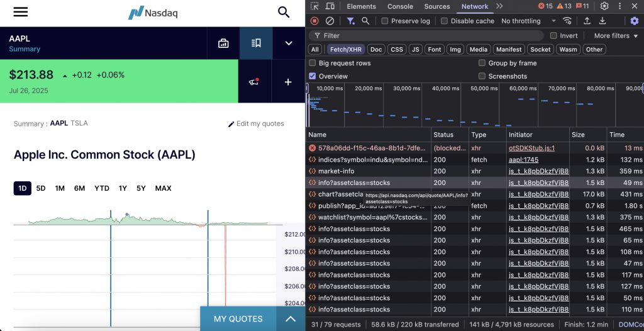The height and width of the screenshot is (331, 644).
Task: Click the Nasdaq search magnifier icon
Action: (284, 13)
